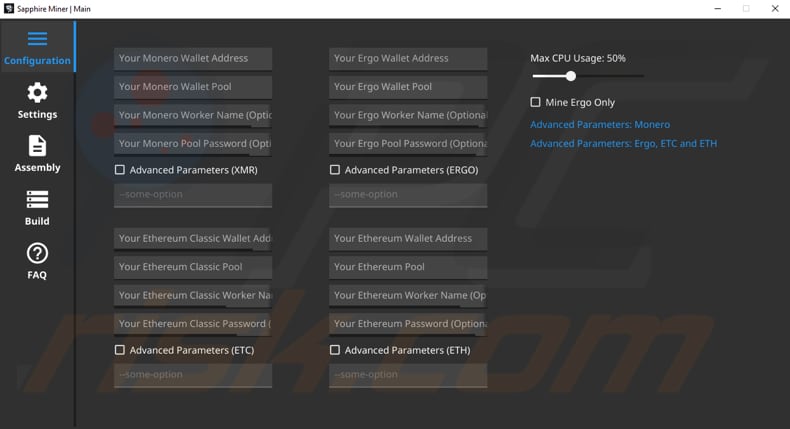Screen dimensions: 790x429
Task: Open the Configuration hamburger icon
Action: [x=37, y=39]
